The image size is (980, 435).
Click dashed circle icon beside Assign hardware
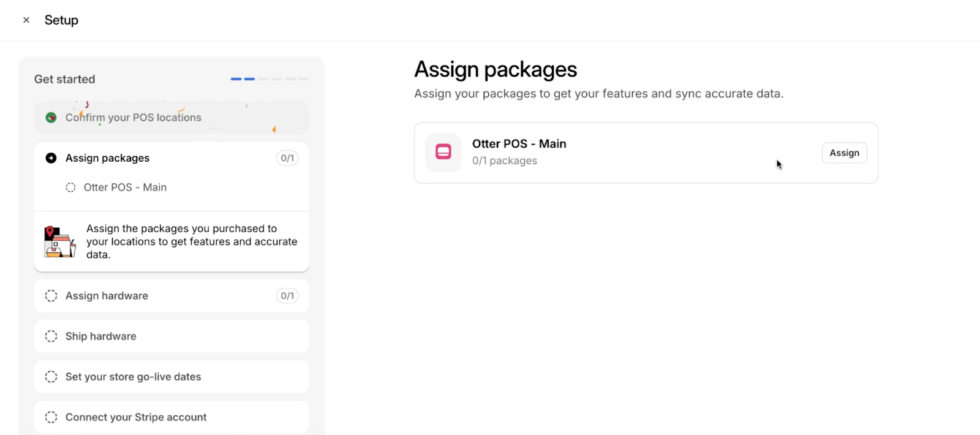click(51, 296)
